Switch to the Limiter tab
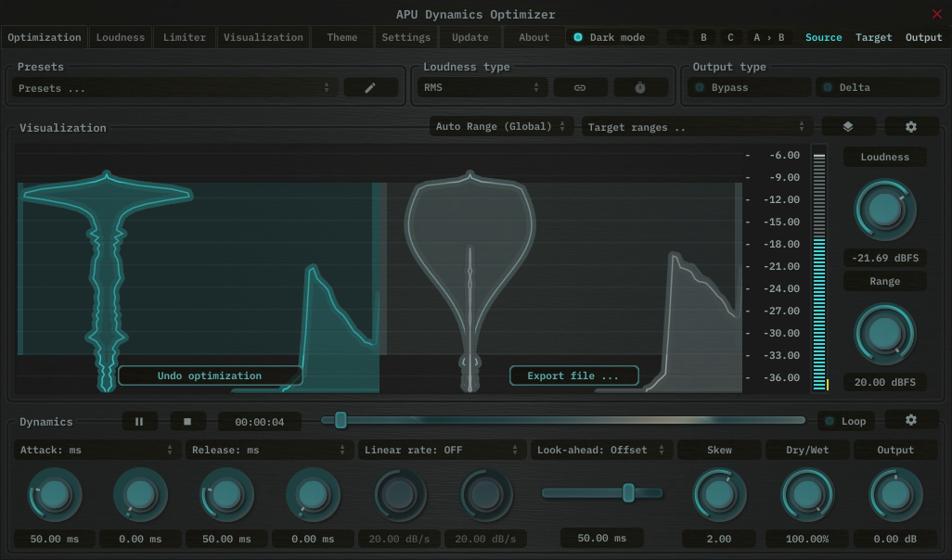Screen dimensions: 952x560 pos(185,37)
